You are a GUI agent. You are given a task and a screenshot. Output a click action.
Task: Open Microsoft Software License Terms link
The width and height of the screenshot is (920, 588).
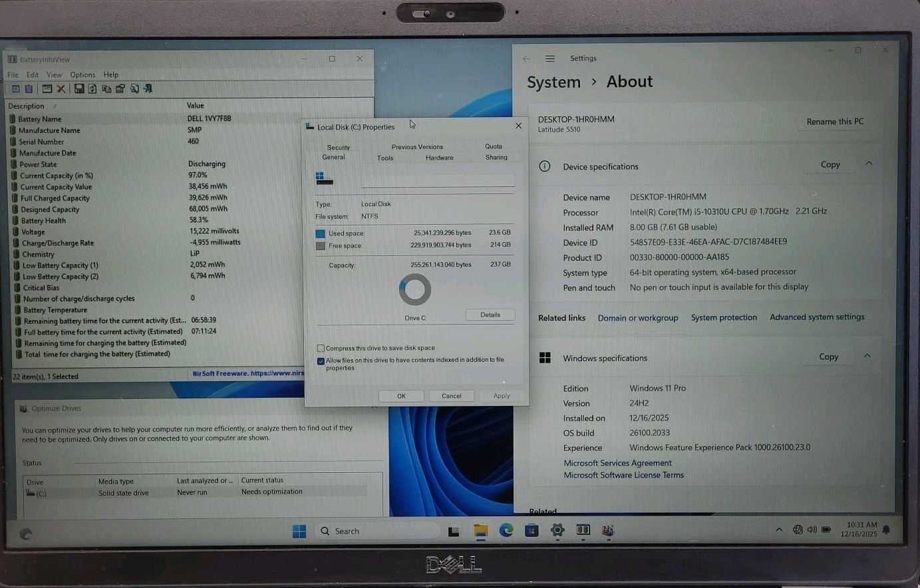(623, 475)
